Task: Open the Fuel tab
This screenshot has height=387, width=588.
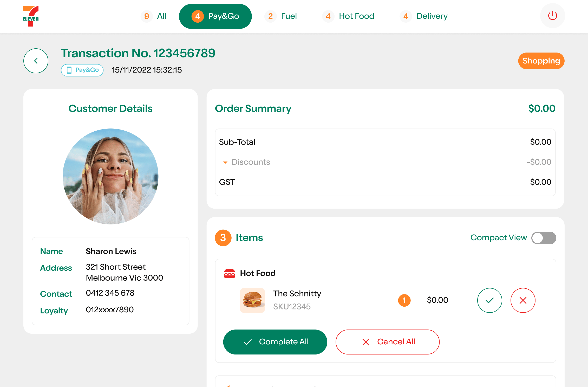Action: [281, 16]
